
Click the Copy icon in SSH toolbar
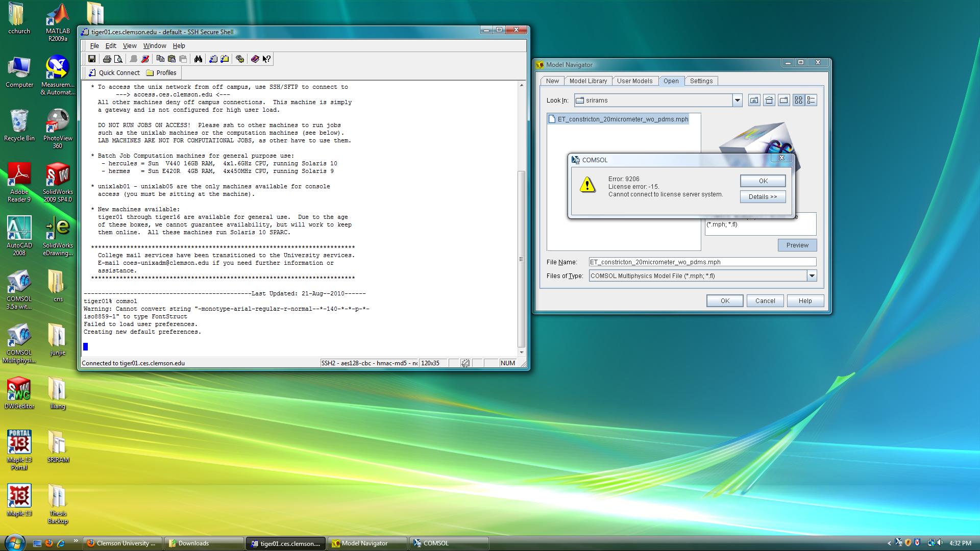pyautogui.click(x=160, y=59)
